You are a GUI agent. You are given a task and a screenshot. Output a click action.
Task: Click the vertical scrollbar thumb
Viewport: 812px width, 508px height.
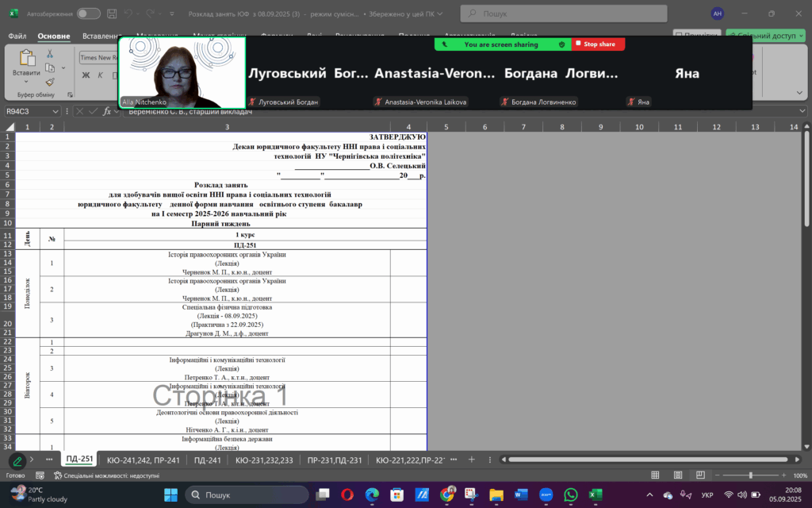(806, 179)
